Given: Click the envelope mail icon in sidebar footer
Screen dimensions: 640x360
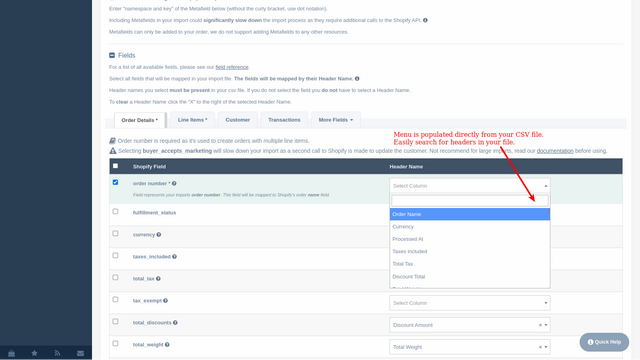Looking at the screenshot, I should pos(80,353).
